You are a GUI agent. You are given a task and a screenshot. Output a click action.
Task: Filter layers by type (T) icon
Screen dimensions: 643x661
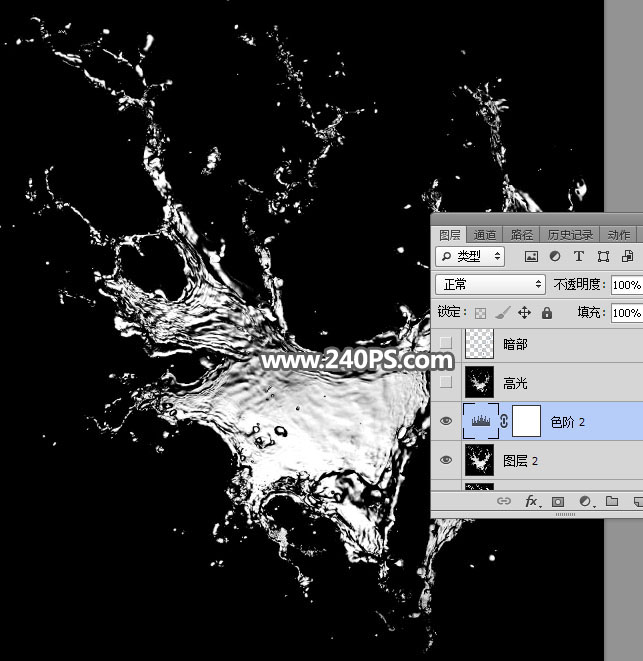click(x=579, y=256)
